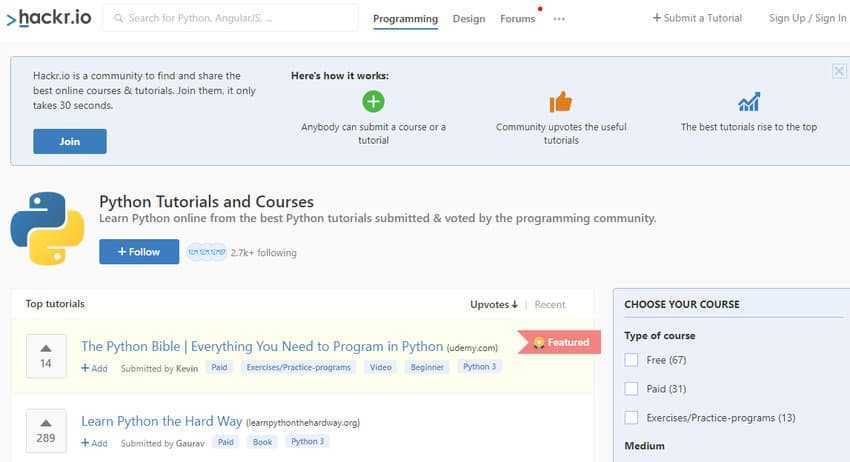Click the Python Tutorials and Courses title
850x462 pixels.
pos(206,202)
